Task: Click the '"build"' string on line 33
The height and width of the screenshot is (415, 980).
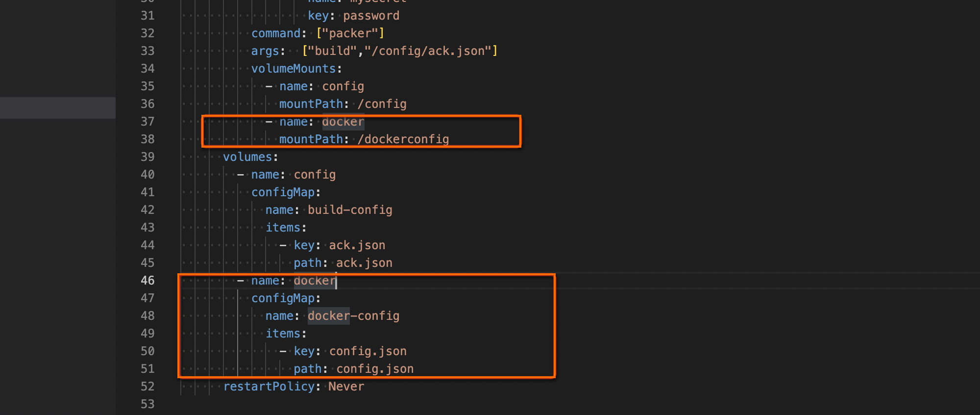Action: coord(332,51)
